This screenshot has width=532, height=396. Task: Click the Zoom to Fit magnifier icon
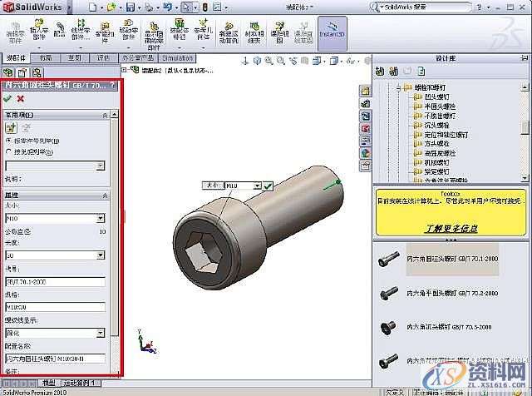coord(268,61)
